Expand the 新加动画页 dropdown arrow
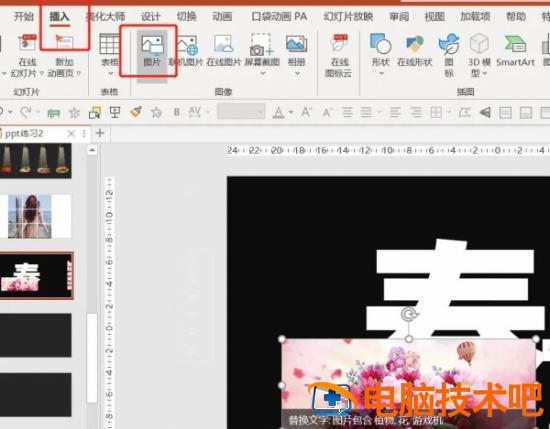The height and width of the screenshot is (429, 550). (79, 73)
